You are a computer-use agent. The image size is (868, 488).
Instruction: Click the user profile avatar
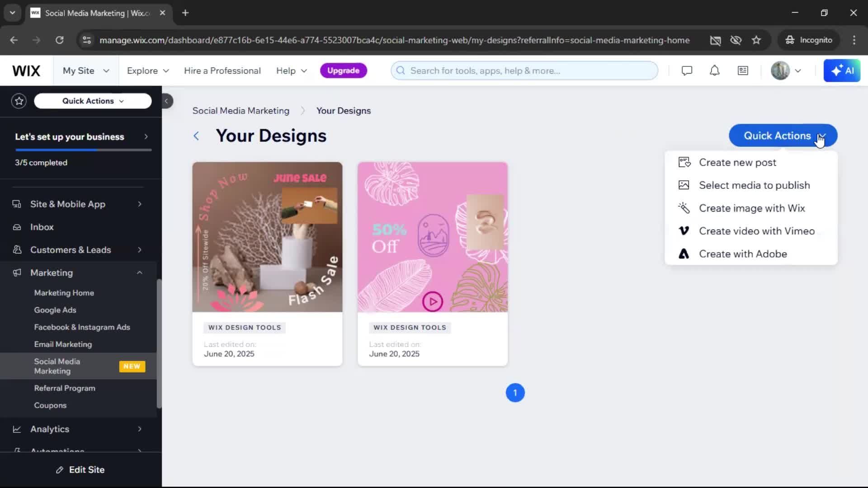click(780, 71)
